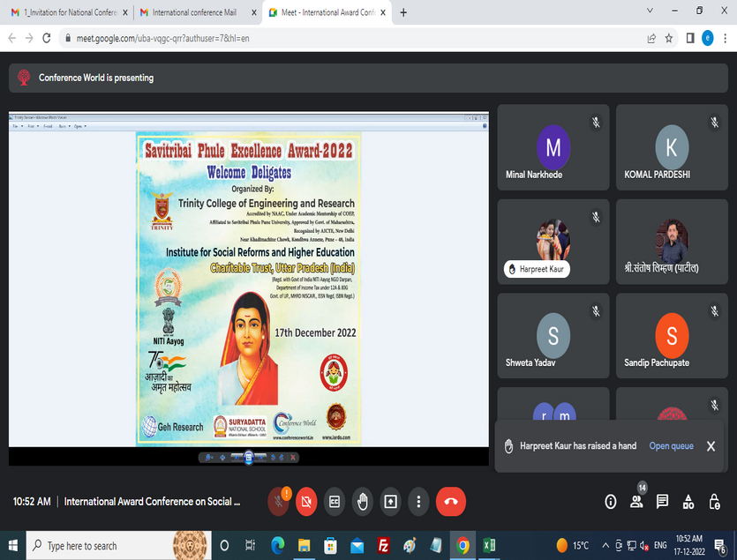Share this page from the address bar
The width and height of the screenshot is (737, 560).
click(x=651, y=38)
